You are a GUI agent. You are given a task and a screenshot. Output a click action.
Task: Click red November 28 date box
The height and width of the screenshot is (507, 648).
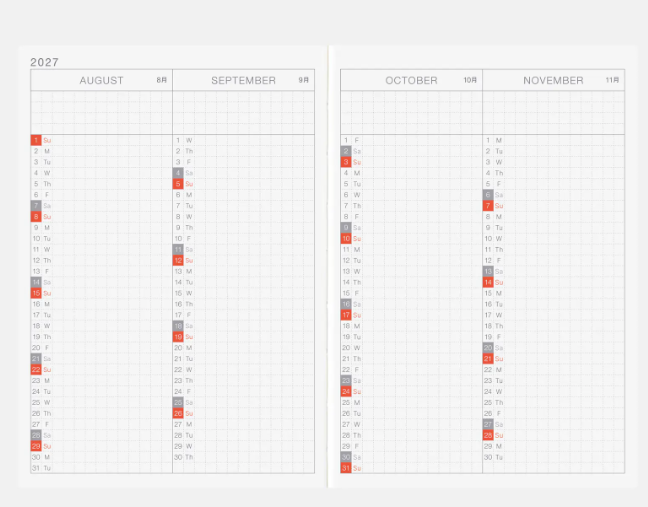coord(488,435)
